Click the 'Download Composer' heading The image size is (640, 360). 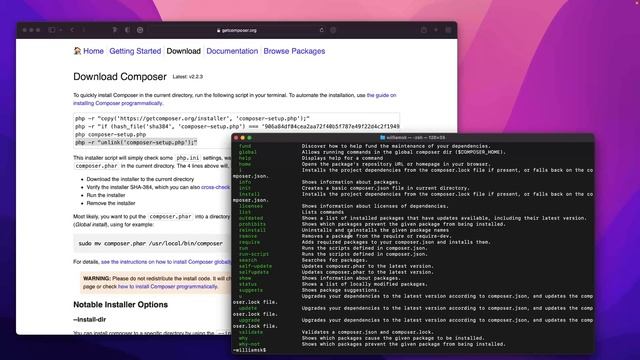(x=120, y=77)
